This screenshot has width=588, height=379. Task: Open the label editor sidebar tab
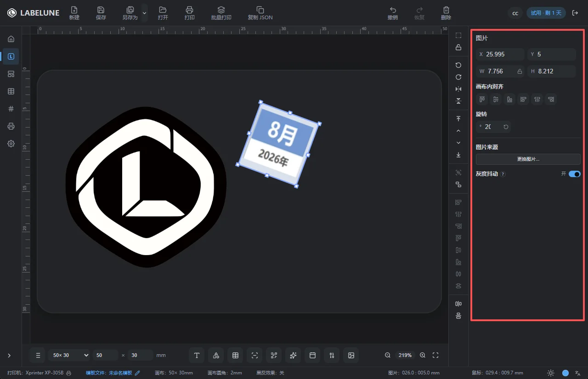point(11,56)
